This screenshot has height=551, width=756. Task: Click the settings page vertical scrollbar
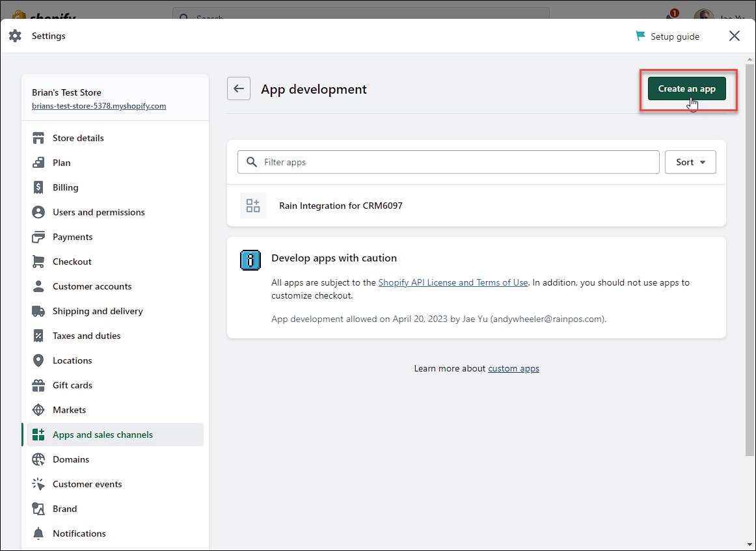pos(749,260)
